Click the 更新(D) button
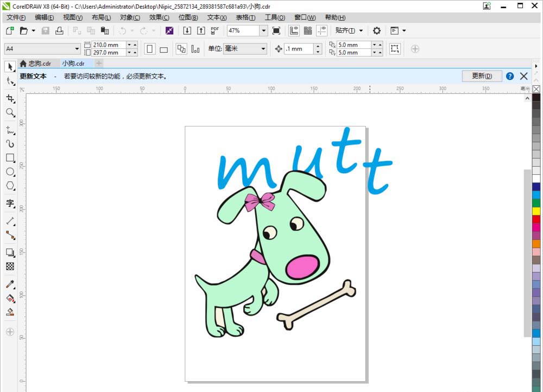543x392 pixels. tap(482, 76)
